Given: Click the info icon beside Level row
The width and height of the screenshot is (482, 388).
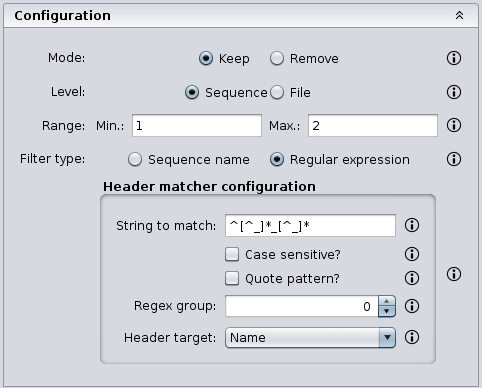Looking at the screenshot, I should pos(454,92).
